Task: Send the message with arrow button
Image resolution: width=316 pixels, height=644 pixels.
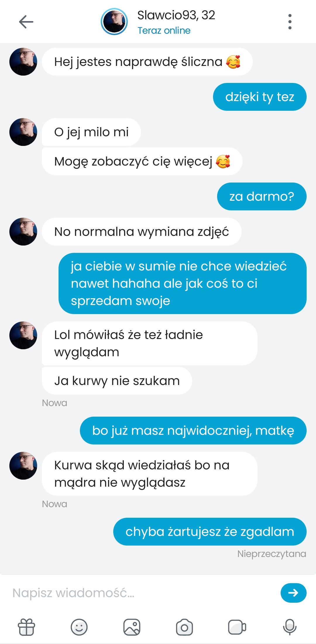Action: (293, 593)
